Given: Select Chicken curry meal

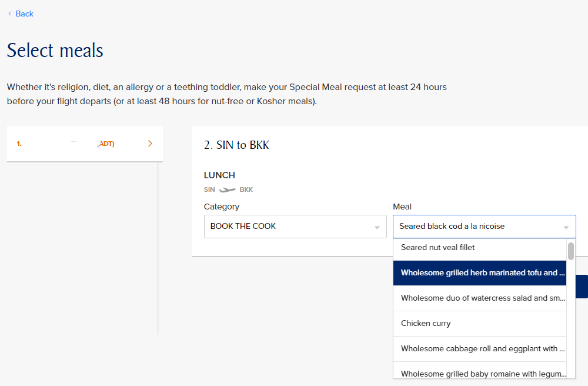Looking at the screenshot, I should (x=480, y=324).
